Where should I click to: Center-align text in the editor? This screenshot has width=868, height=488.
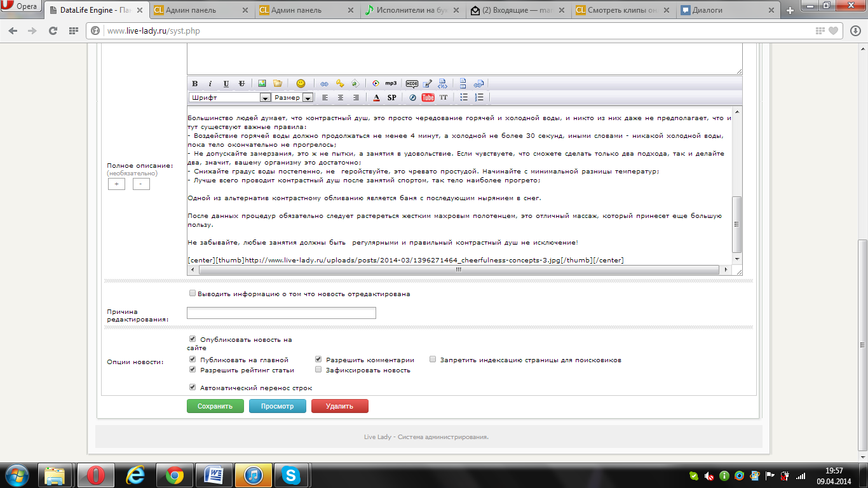(x=341, y=98)
